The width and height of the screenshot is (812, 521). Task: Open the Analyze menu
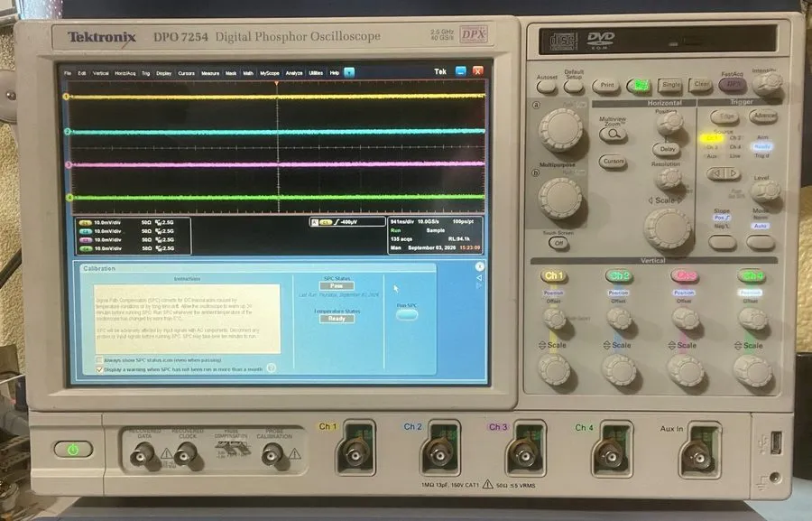pos(294,73)
